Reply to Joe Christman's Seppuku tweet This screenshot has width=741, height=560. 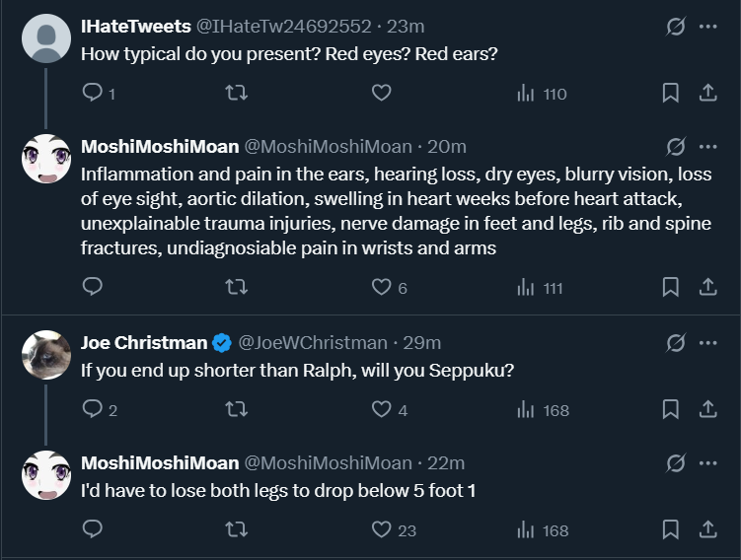pos(93,409)
